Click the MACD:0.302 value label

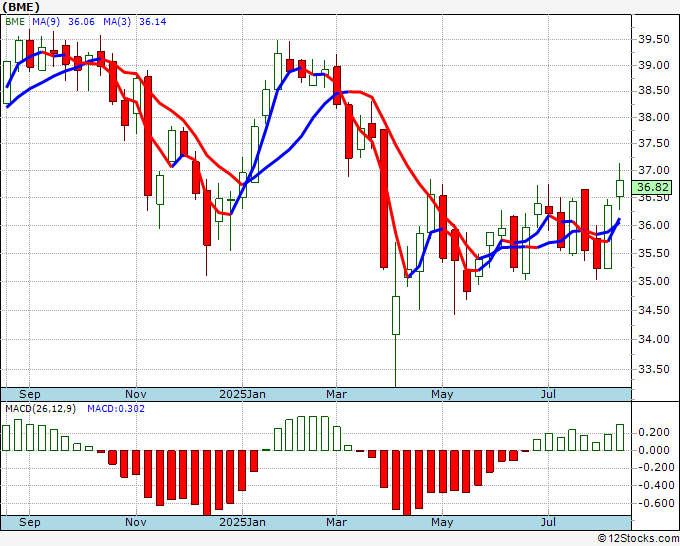pos(116,409)
